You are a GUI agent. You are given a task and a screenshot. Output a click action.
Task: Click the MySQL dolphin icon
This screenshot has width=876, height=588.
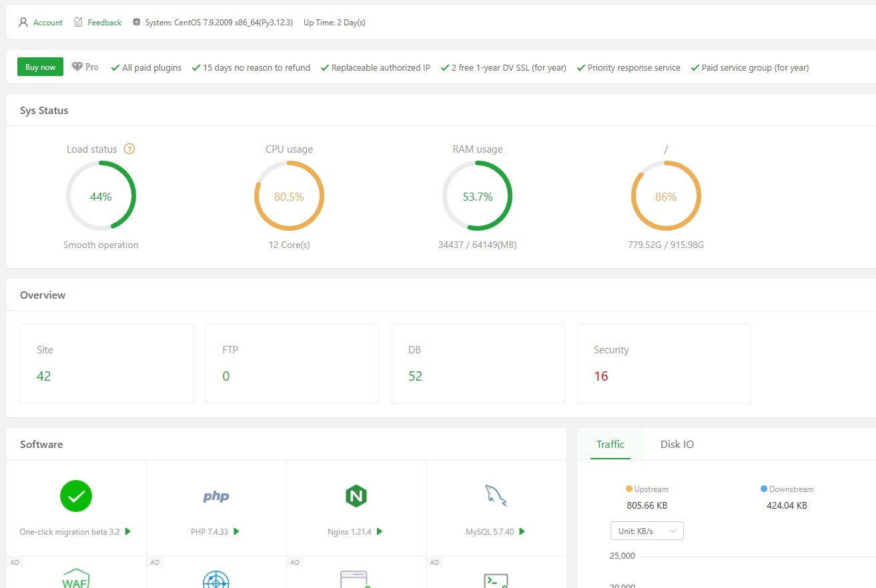pyautogui.click(x=495, y=496)
